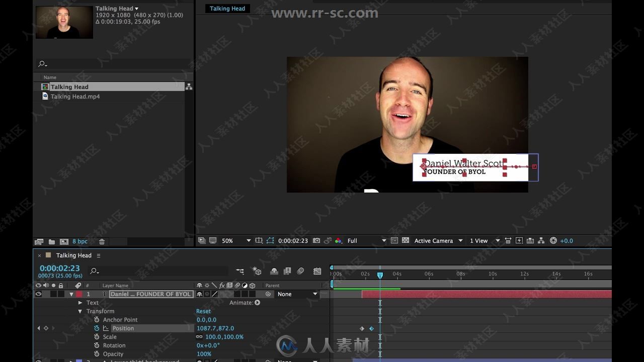Click the timeline layer search field
Screen dimensions: 644x362
(158, 271)
